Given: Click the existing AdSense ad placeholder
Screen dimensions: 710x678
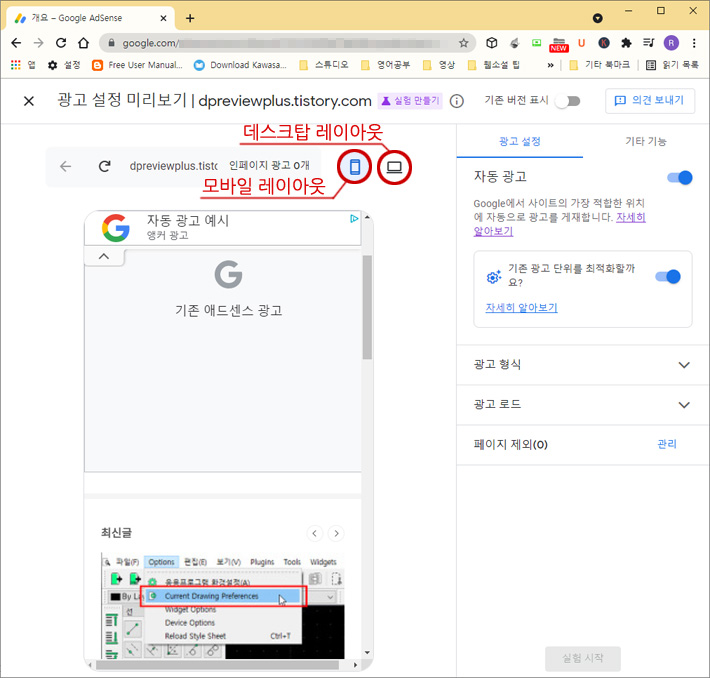Looking at the screenshot, I should 223,360.
